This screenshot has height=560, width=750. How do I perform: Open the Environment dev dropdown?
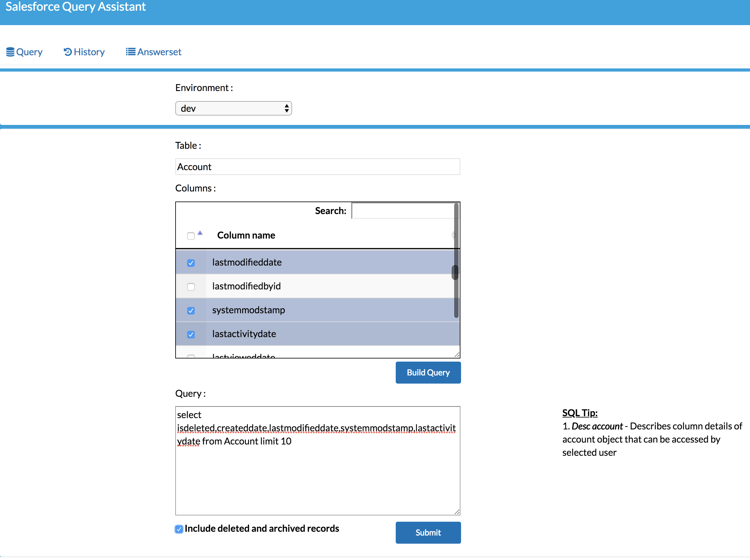[x=233, y=108]
